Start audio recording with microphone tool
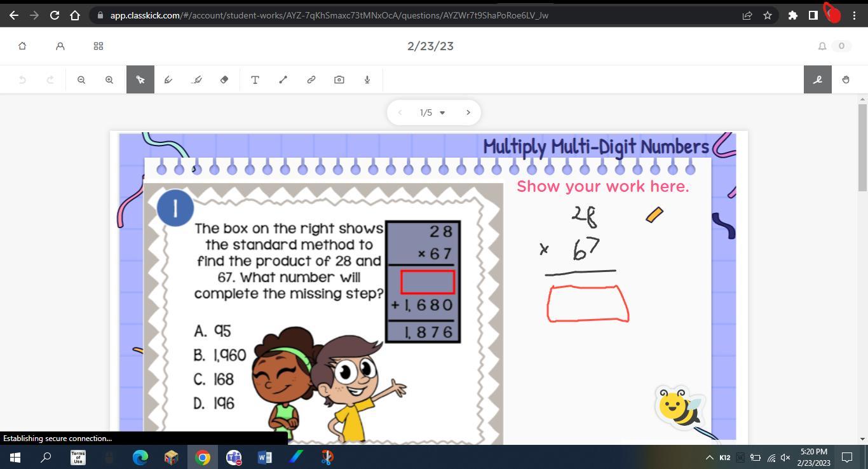 click(367, 79)
